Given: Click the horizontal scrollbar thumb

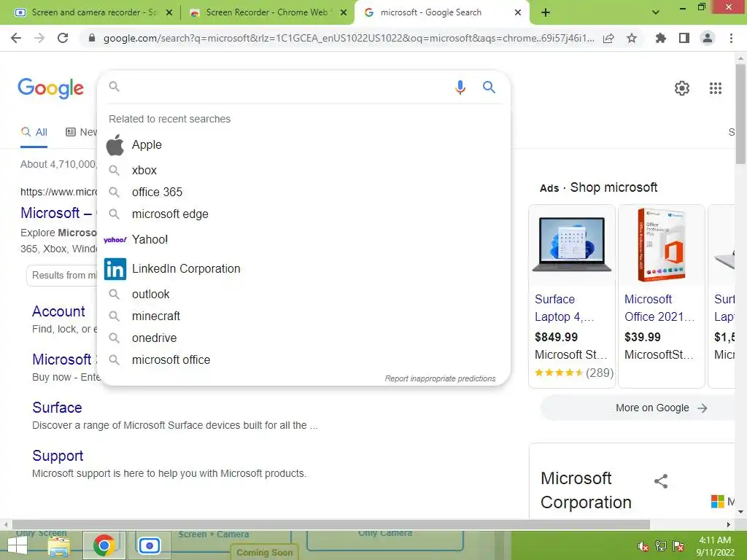Looking at the screenshot, I should [332, 524].
